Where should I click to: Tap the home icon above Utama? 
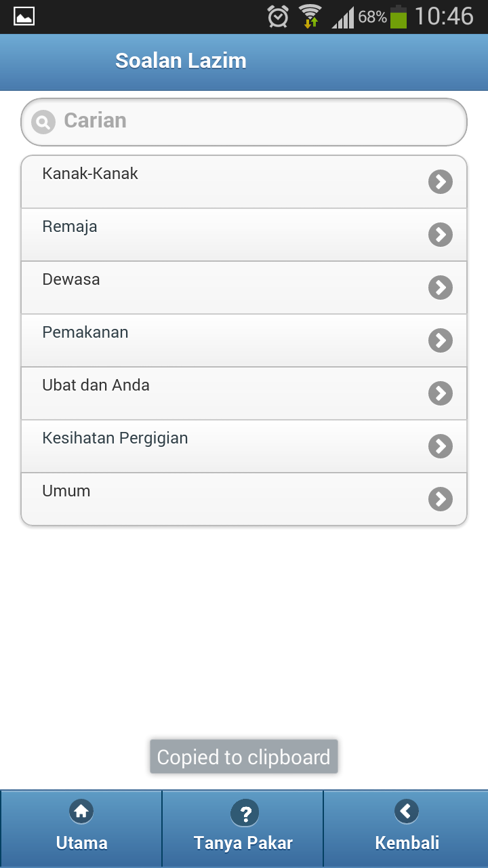click(81, 810)
